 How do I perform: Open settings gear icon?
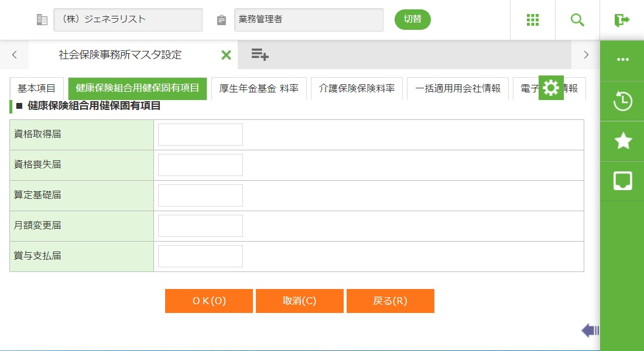[x=551, y=88]
